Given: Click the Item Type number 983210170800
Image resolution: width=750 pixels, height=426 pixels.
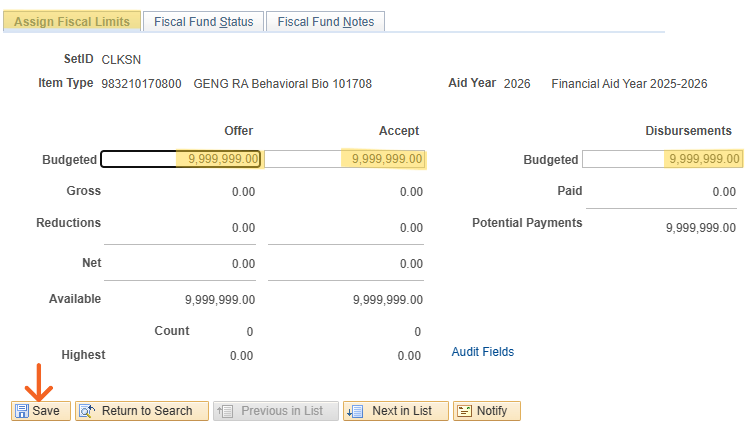Looking at the screenshot, I should pyautogui.click(x=141, y=84).
